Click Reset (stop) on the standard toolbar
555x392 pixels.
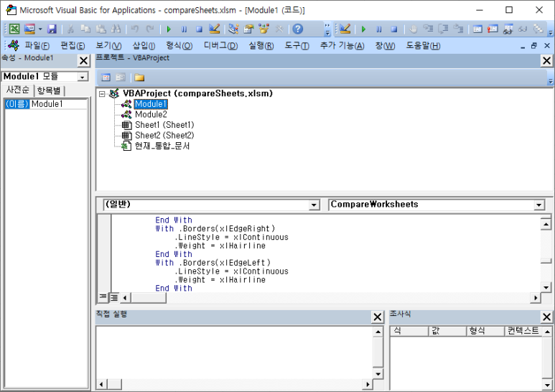200,29
